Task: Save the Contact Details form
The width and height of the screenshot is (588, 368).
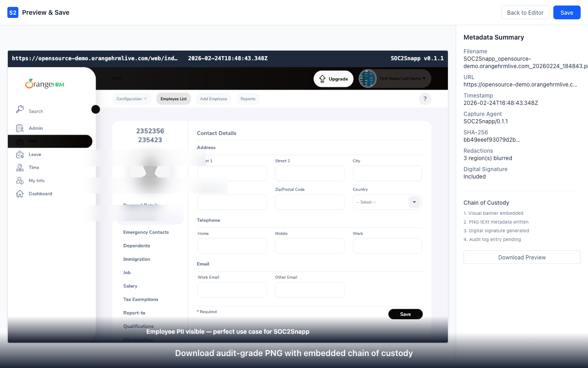Action: [406, 314]
